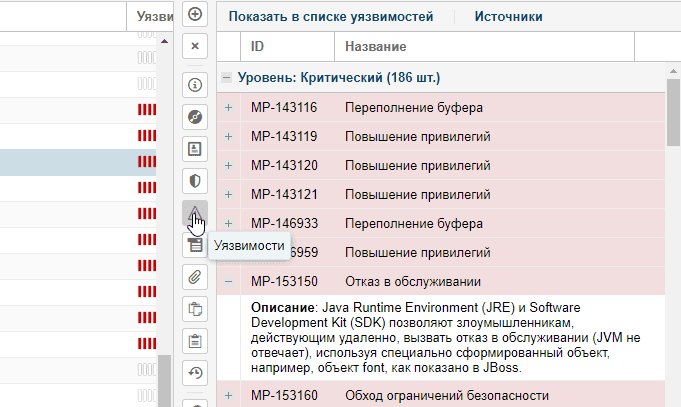Select ID cell MP-143119
681x407 pixels.
[284, 137]
